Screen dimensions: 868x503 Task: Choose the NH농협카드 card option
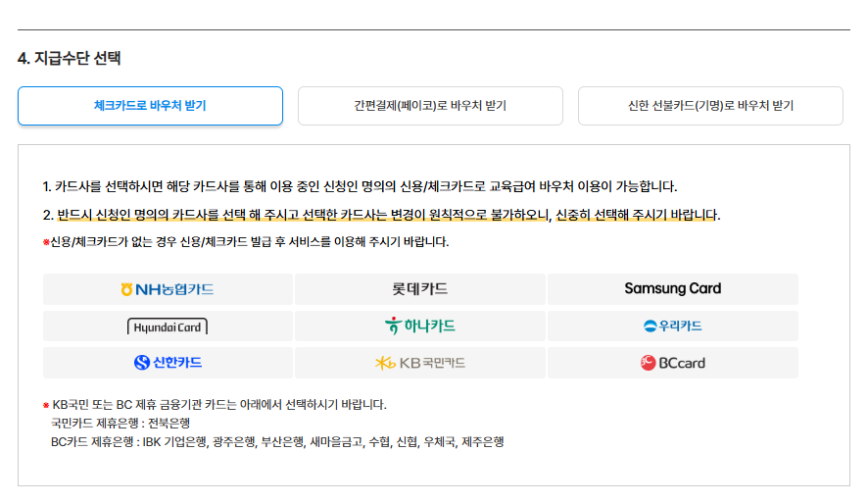coord(168,289)
